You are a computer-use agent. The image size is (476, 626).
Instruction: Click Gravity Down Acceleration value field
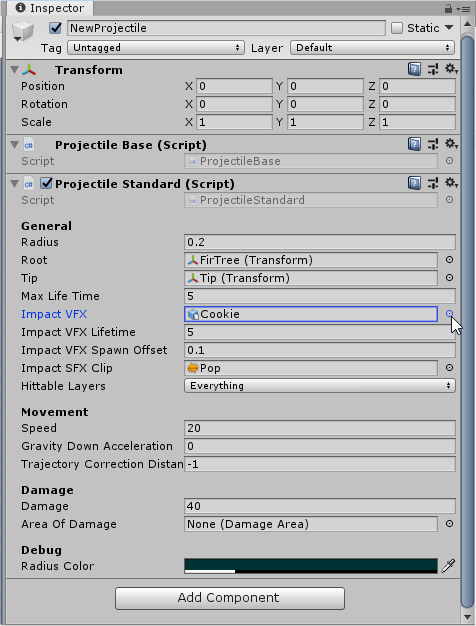coord(320,446)
